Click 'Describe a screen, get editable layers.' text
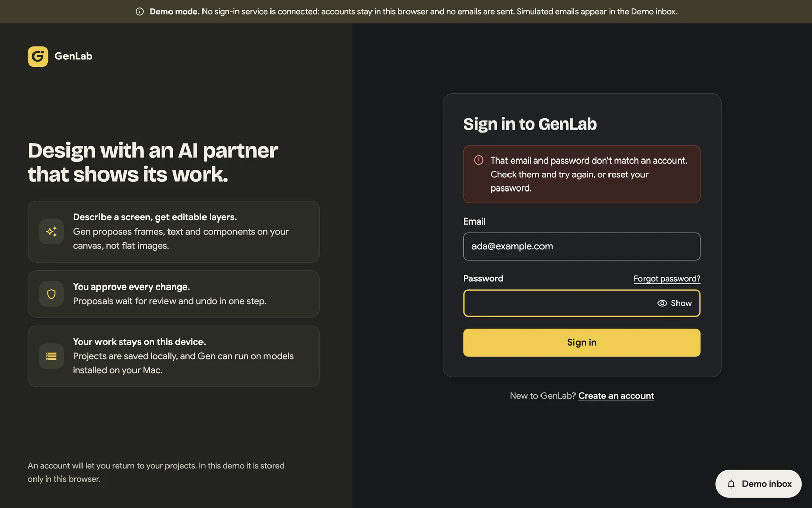812x508 pixels. [x=155, y=217]
